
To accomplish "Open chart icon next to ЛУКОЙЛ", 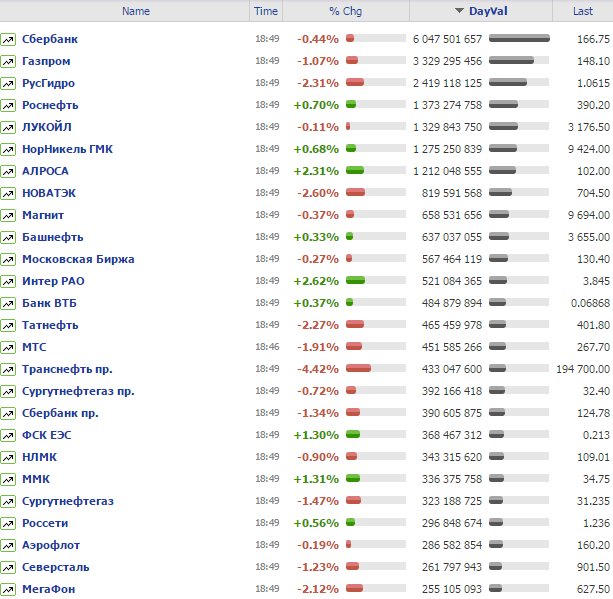I will pos(8,127).
